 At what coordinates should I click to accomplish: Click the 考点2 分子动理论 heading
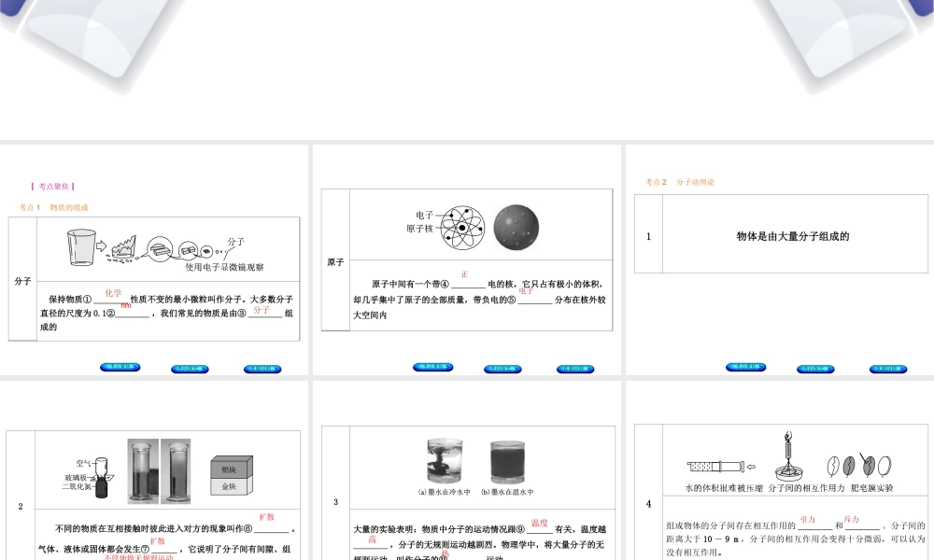click(x=680, y=182)
